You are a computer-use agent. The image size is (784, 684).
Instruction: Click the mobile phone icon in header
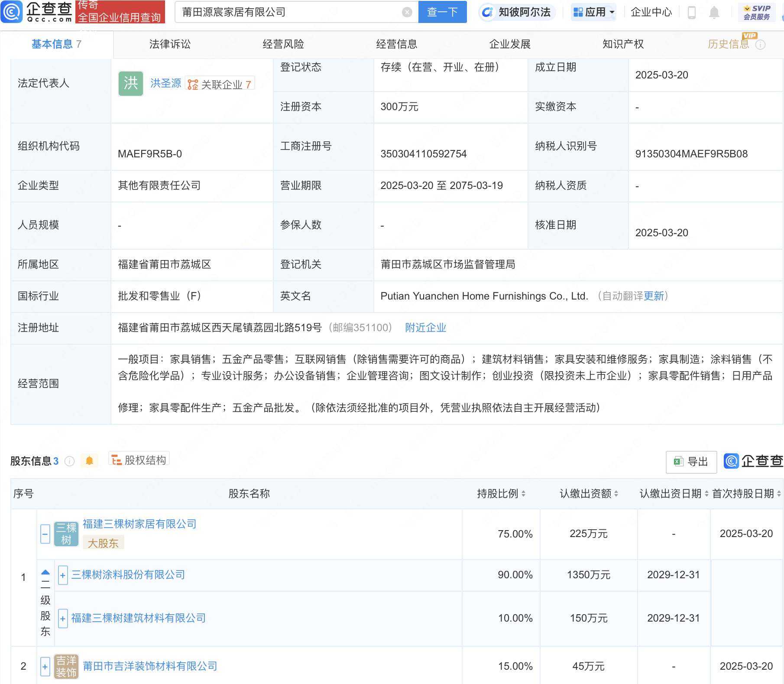[x=692, y=13]
